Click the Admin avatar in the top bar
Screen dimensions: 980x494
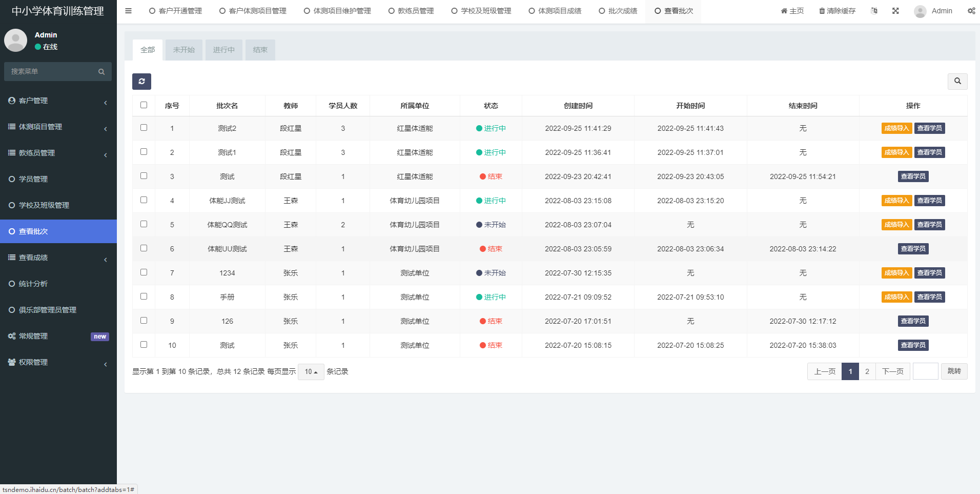[x=920, y=11]
